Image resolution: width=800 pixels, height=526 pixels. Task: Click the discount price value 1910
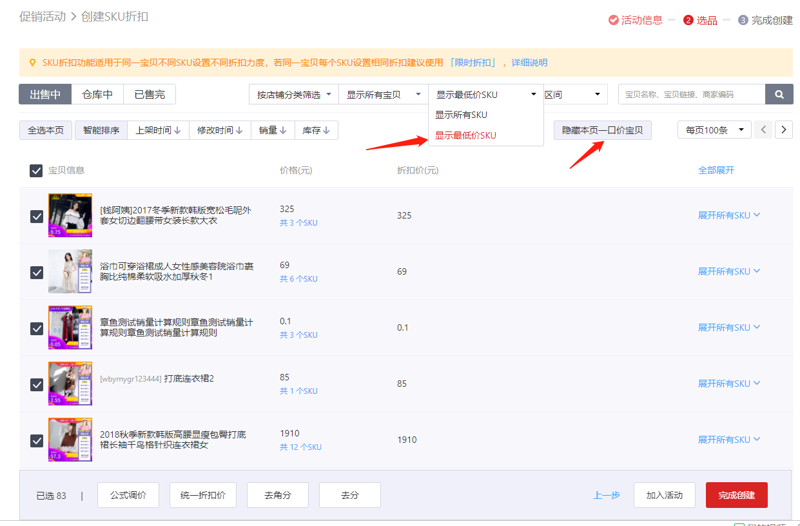(407, 440)
